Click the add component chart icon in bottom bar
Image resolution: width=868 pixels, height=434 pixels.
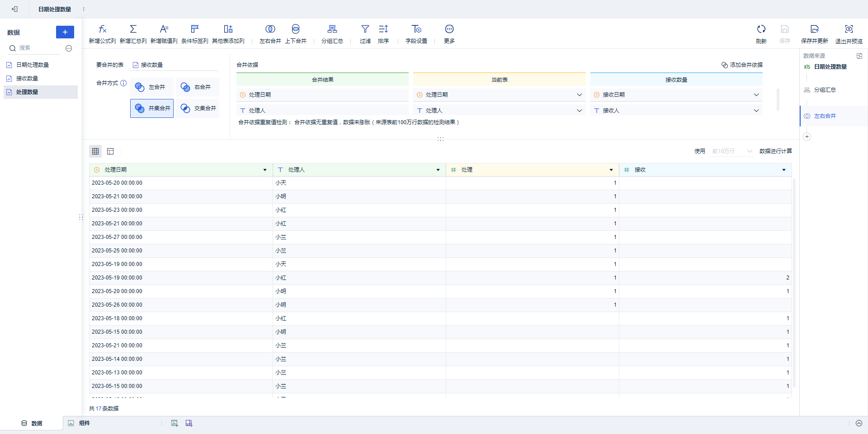coord(175,423)
